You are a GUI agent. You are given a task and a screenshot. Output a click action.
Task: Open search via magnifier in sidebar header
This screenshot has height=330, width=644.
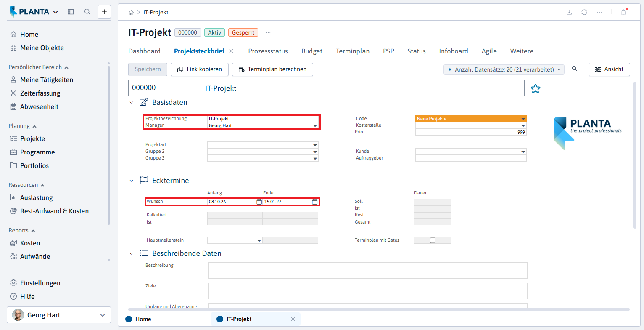[87, 12]
